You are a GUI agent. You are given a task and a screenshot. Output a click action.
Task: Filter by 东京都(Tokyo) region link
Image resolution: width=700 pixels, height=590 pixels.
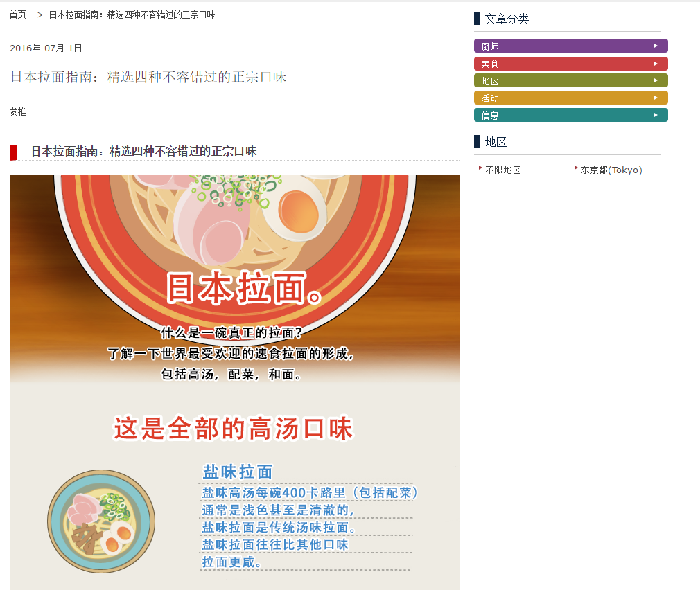pos(611,170)
